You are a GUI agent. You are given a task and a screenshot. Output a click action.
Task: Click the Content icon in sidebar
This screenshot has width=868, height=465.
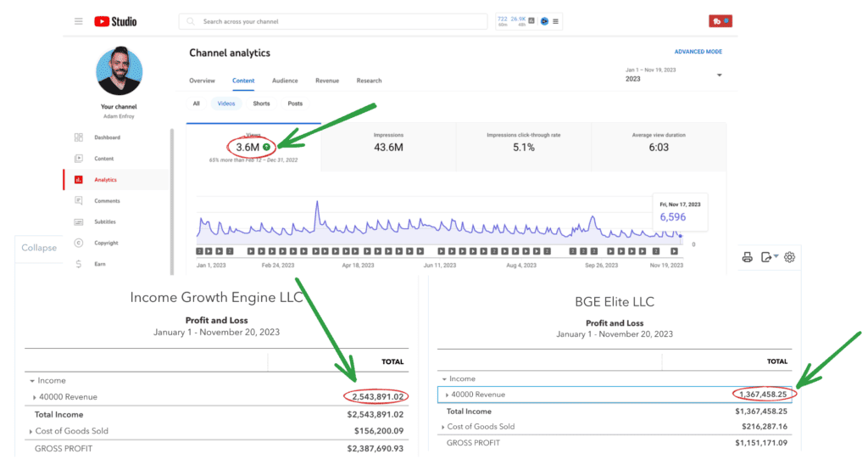(79, 159)
